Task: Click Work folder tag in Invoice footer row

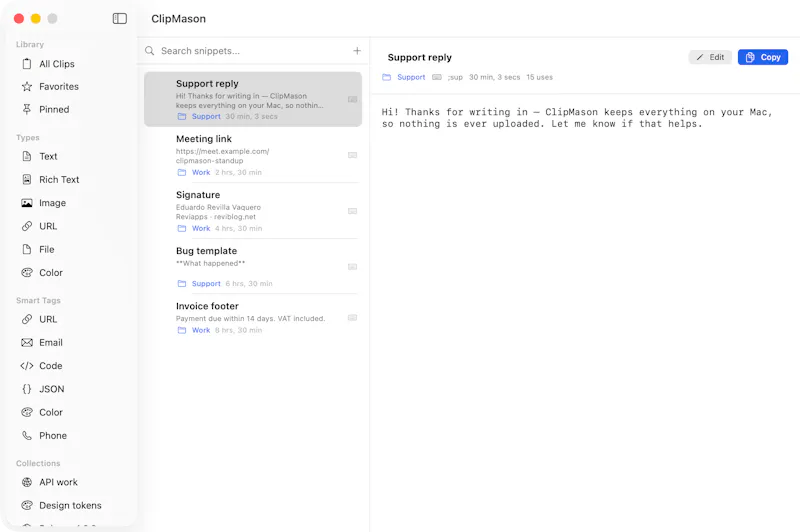Action: (x=194, y=331)
